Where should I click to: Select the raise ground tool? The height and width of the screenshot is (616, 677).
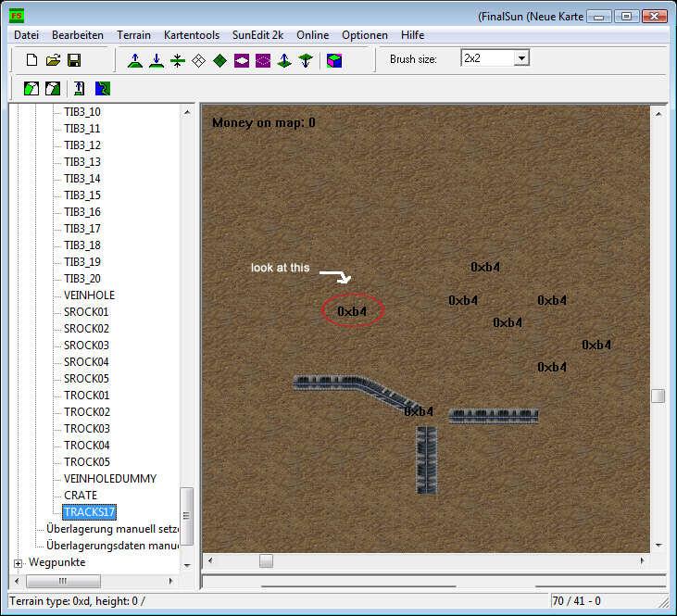135,60
